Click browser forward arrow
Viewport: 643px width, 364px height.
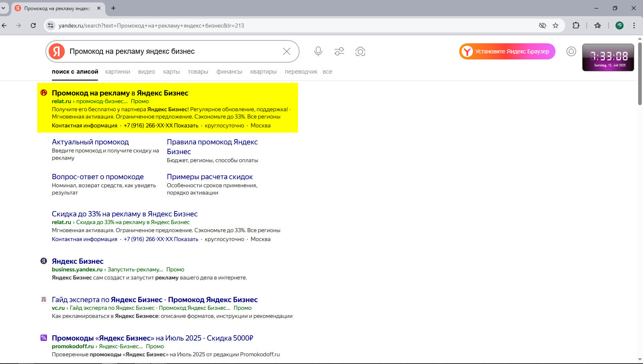click(19, 25)
